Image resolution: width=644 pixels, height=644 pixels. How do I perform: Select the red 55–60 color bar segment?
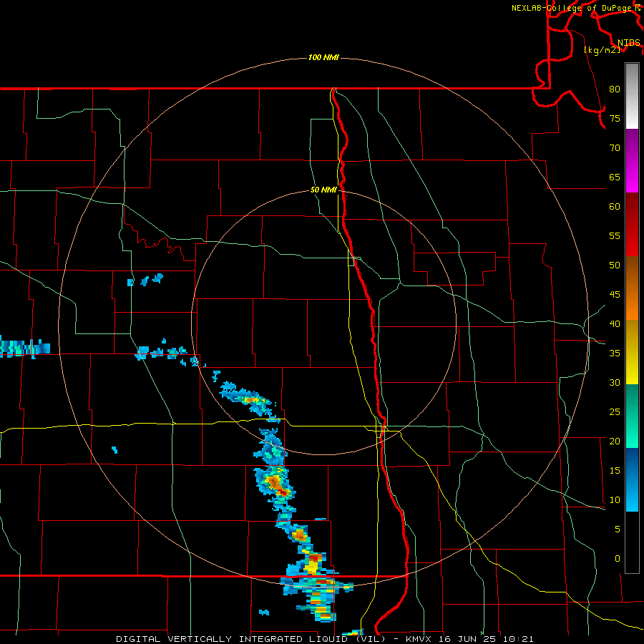(632, 225)
